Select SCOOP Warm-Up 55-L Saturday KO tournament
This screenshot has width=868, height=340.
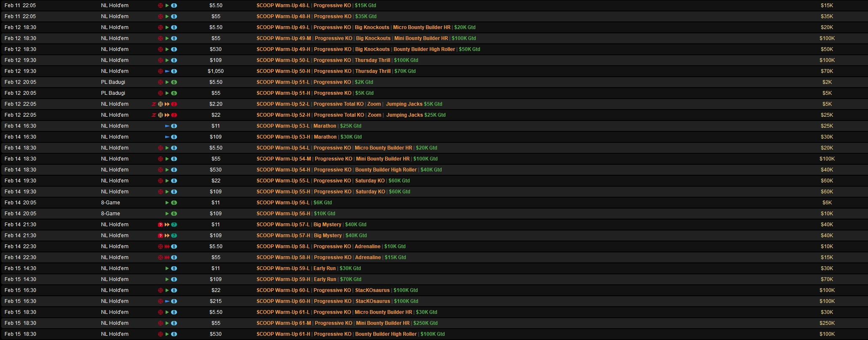(333, 181)
